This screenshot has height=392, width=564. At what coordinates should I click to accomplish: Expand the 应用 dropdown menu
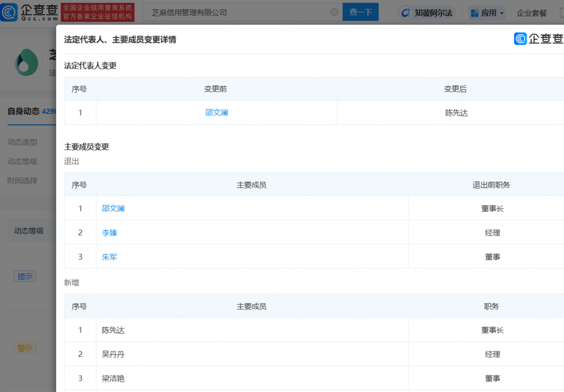click(501, 13)
